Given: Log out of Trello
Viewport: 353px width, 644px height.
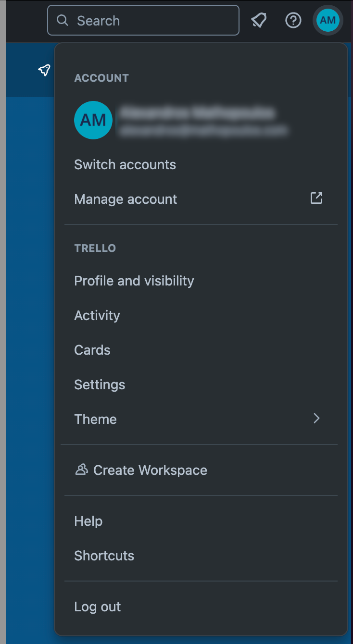Looking at the screenshot, I should [97, 607].
